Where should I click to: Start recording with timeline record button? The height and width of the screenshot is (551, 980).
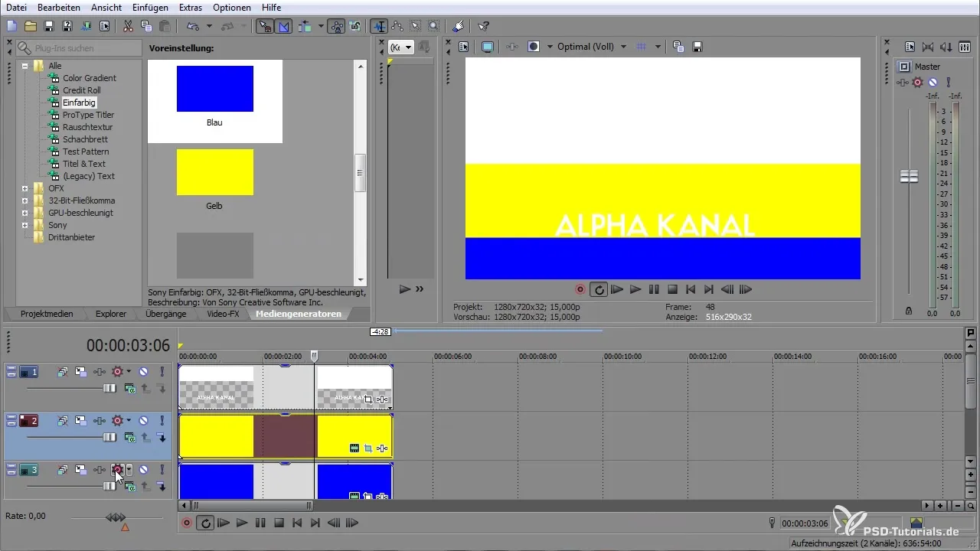coord(188,523)
